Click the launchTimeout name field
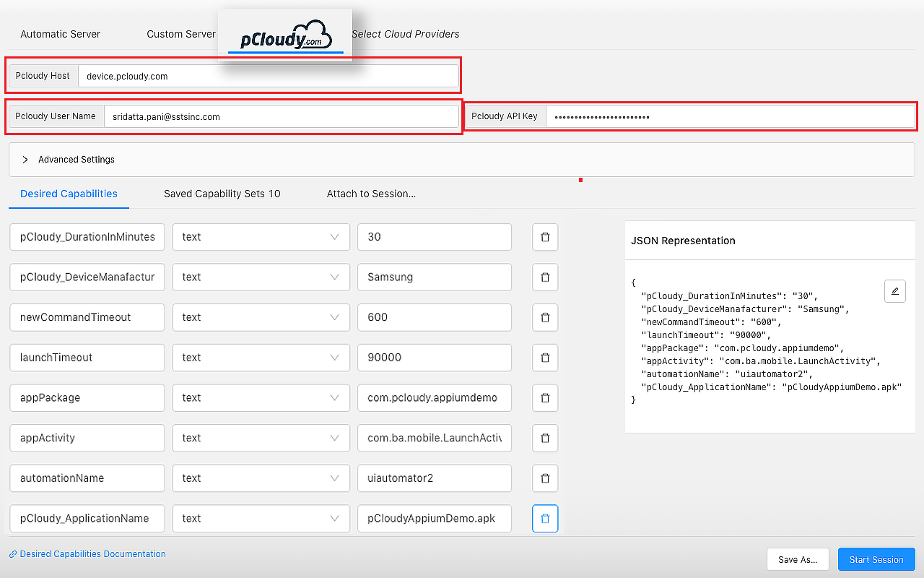The width and height of the screenshot is (924, 578). 87,358
